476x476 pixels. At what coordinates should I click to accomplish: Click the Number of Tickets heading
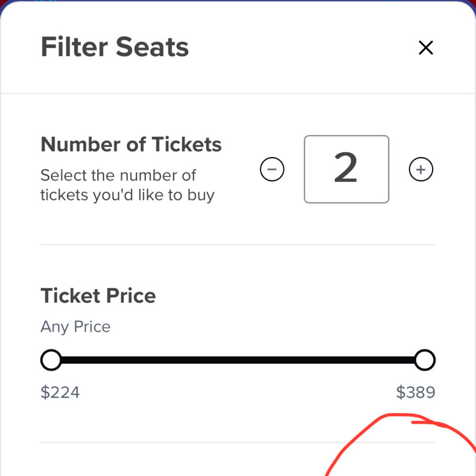131,144
